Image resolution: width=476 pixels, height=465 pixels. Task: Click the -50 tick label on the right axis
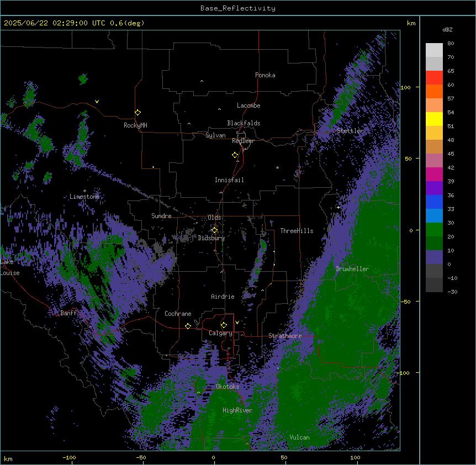pos(405,302)
